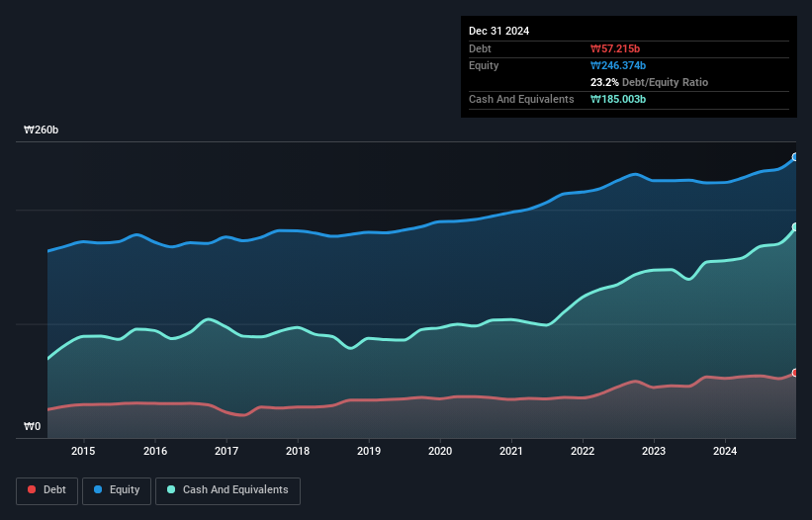Click the 2017 x-axis label
Viewport: 812px width, 520px height.
coord(226,451)
